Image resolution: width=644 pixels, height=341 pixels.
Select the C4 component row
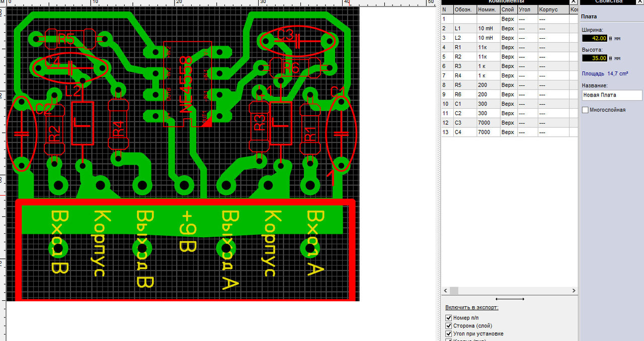pyautogui.click(x=510, y=132)
